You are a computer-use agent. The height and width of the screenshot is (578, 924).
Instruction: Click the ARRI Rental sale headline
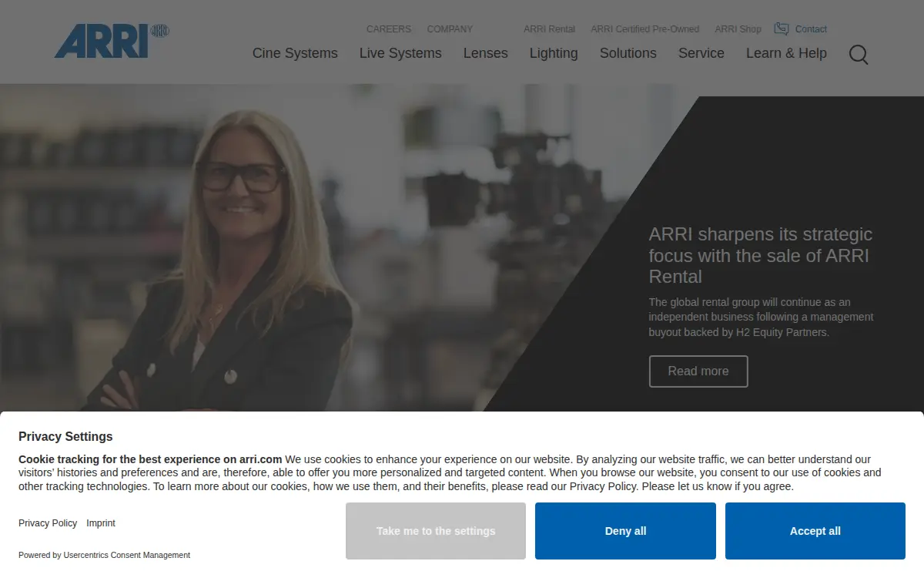point(761,255)
